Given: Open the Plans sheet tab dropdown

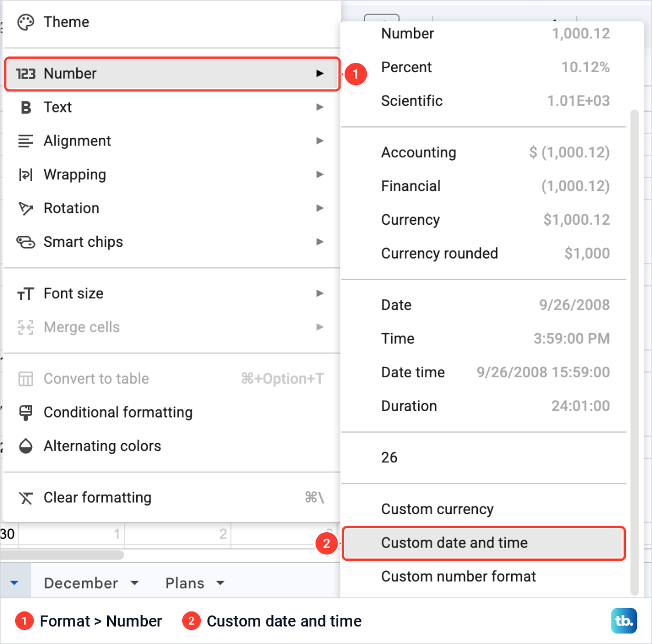Looking at the screenshot, I should (221, 583).
